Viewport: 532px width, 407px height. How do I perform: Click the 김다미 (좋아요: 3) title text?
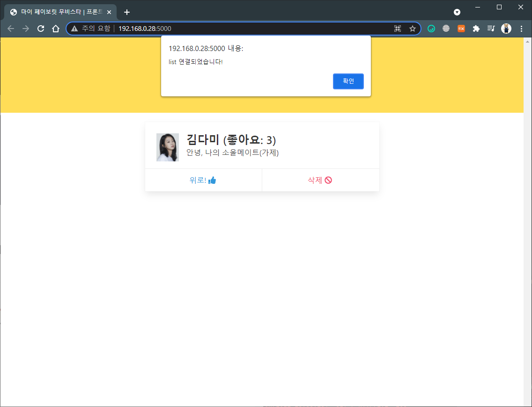[x=231, y=139]
